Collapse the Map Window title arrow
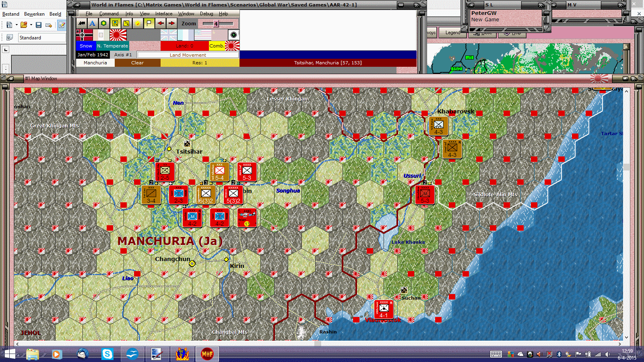 pos(11,78)
